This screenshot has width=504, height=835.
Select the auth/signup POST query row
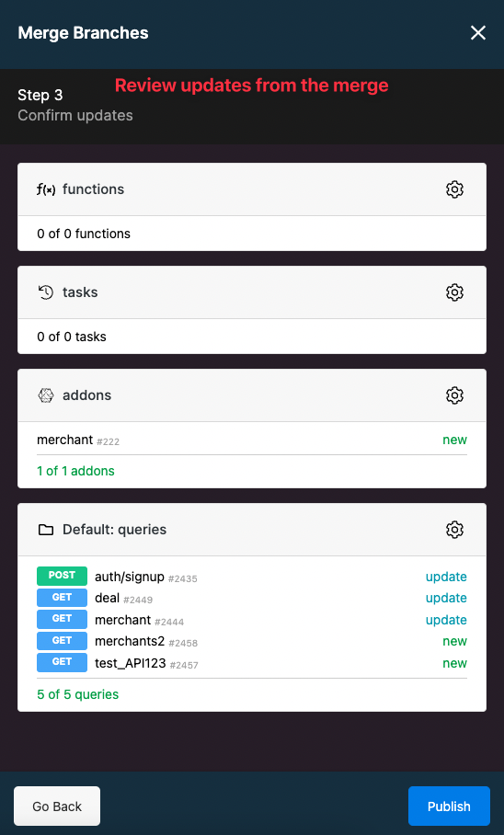pyautogui.click(x=252, y=577)
